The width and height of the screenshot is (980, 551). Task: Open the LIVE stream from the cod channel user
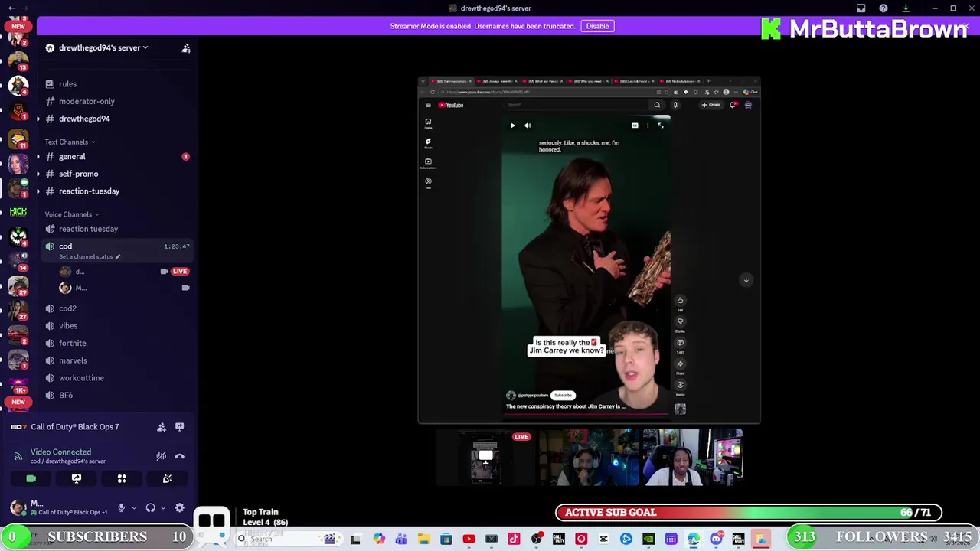(x=180, y=271)
